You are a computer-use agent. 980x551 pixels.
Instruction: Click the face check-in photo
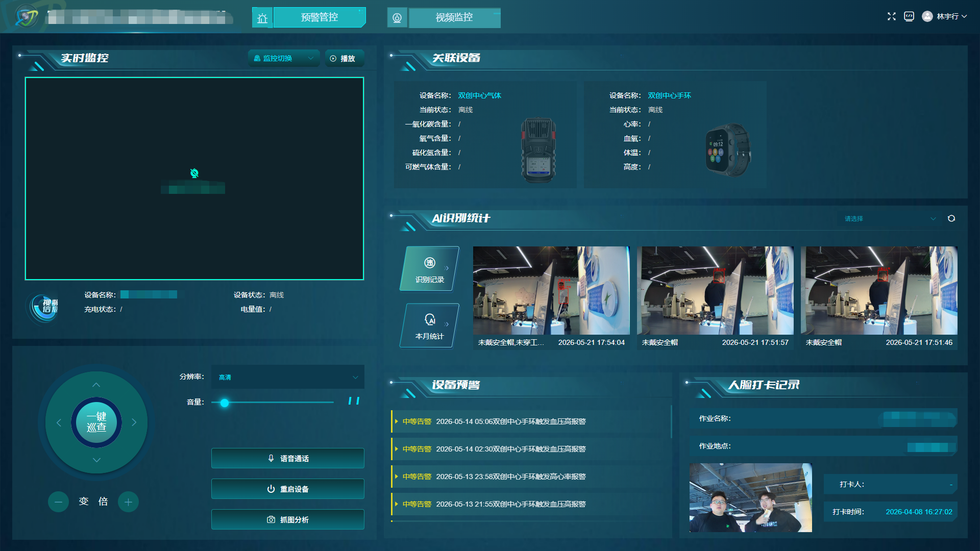pos(751,498)
